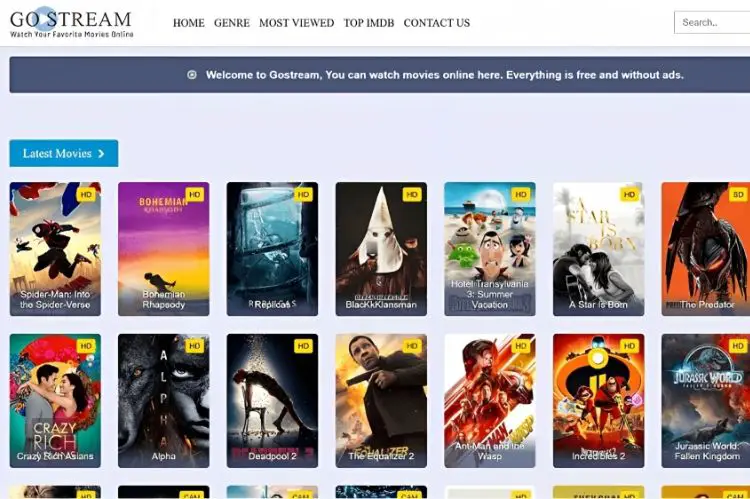Click the 'A Star Is Born' title text
750x499 pixels.
click(x=598, y=304)
